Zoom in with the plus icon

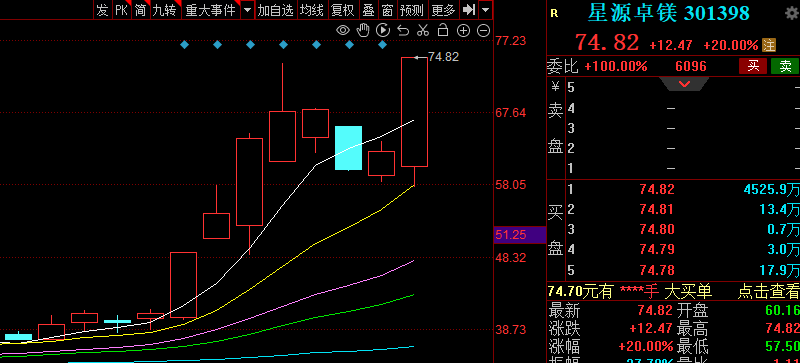pyautogui.click(x=463, y=31)
